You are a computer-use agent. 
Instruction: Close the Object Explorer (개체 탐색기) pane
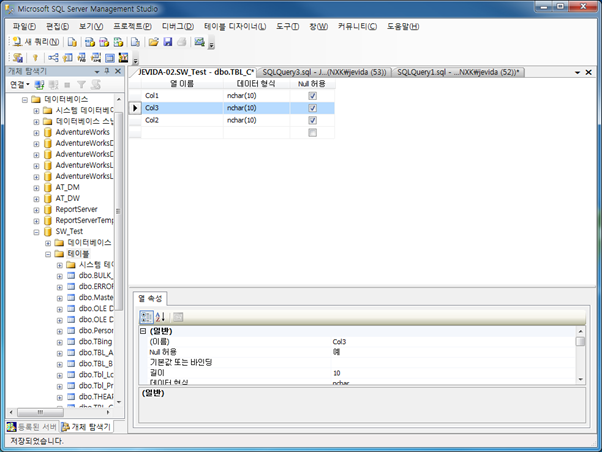tap(118, 71)
